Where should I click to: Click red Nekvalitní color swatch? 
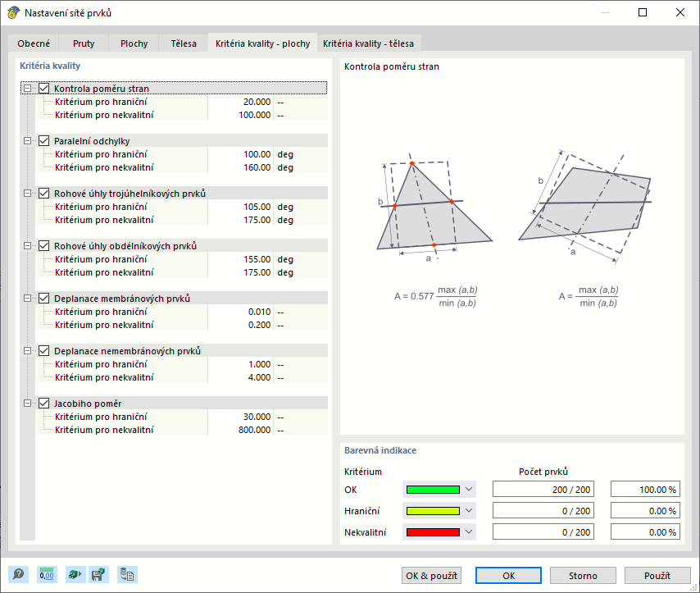[x=433, y=532]
